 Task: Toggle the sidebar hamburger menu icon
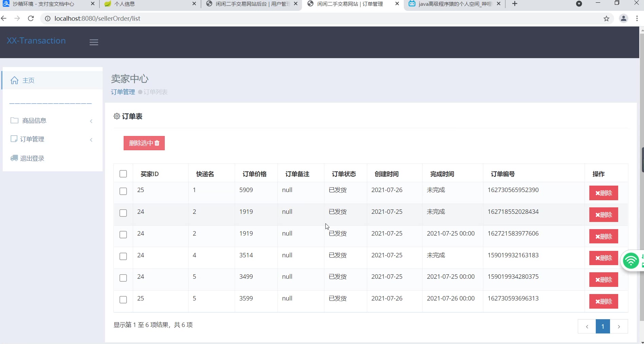[94, 42]
